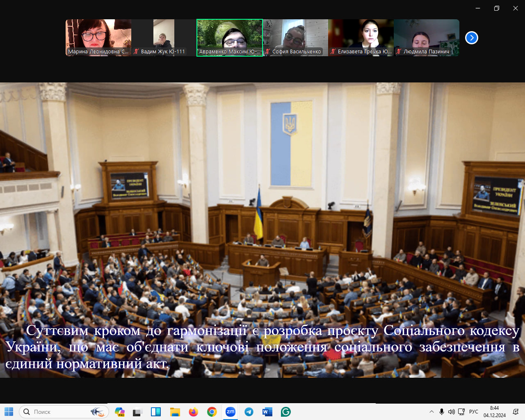Switch to Microsoft Word
The height and width of the screenshot is (420, 525).
click(267, 412)
